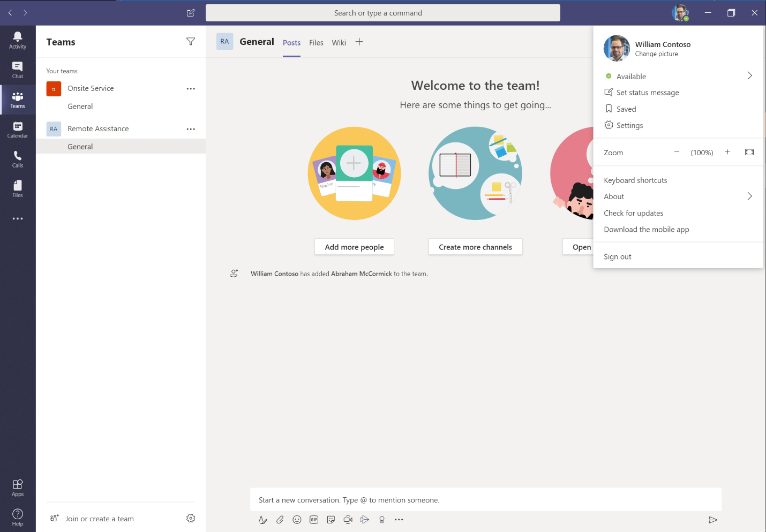The height and width of the screenshot is (532, 766).
Task: Open Chat in the app bar
Action: [x=18, y=70]
